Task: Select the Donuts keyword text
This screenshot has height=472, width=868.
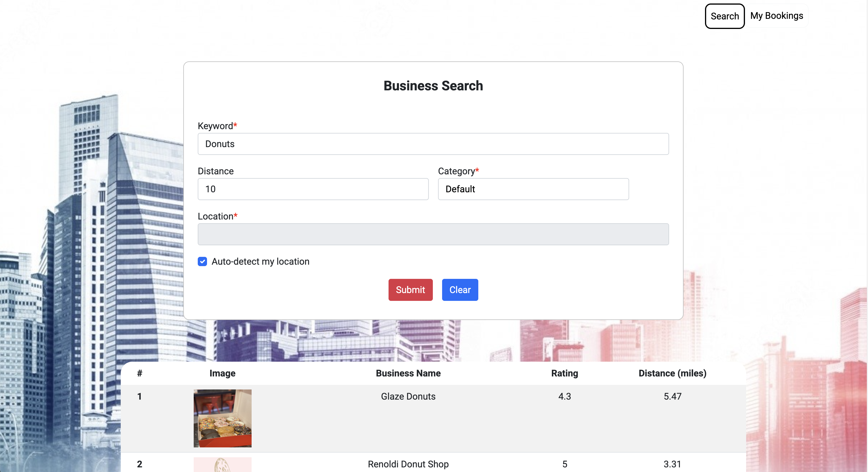Action: [220, 144]
